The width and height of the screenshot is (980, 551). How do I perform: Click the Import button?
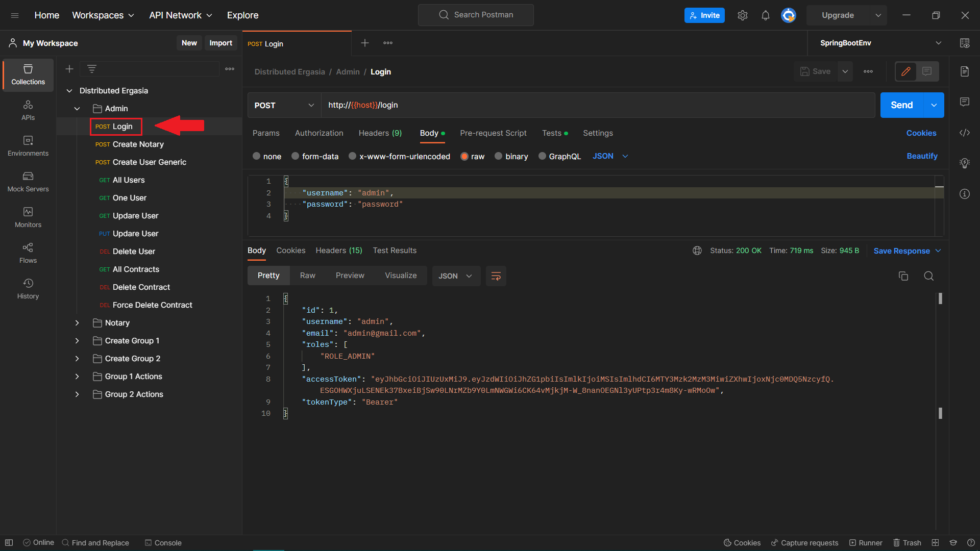tap(220, 43)
